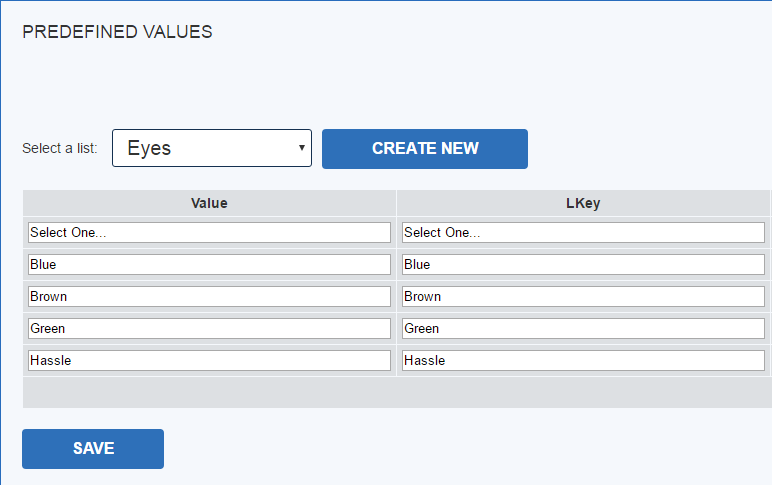Viewport: 772px width, 485px height.
Task: Click the CREATE NEW button
Action: [x=425, y=149]
